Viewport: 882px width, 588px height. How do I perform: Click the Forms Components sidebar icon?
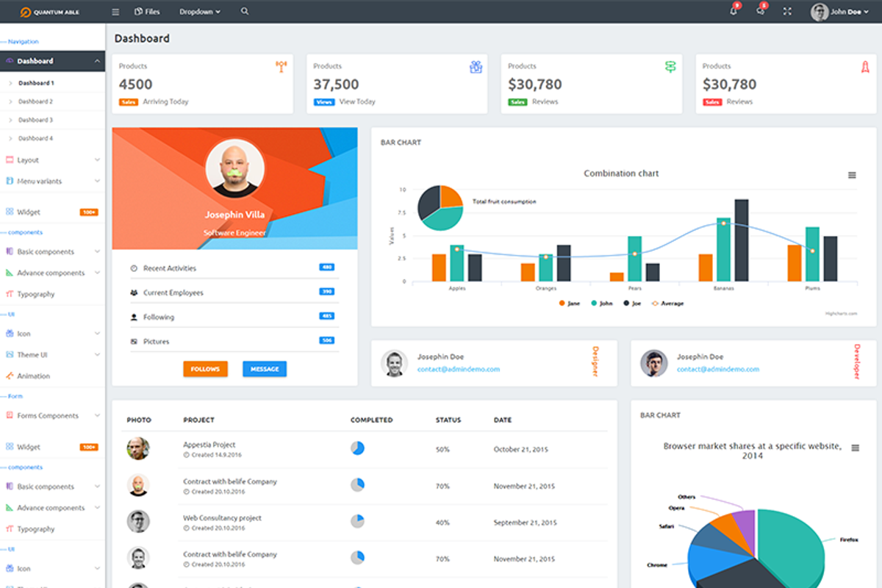click(x=10, y=415)
